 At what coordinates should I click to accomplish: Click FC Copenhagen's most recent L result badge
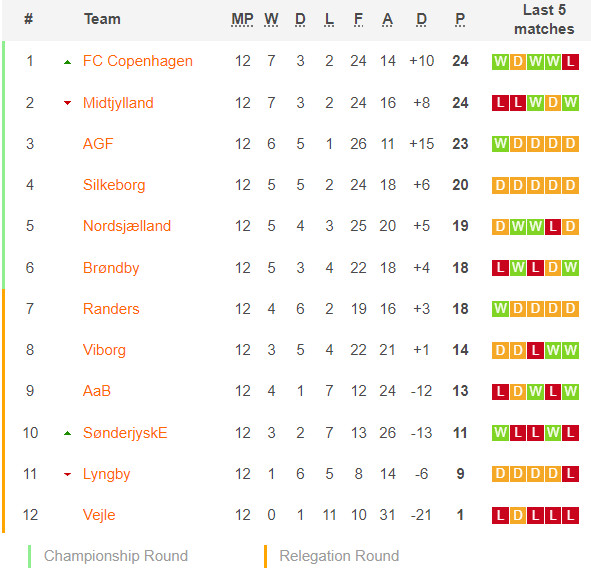pyautogui.click(x=570, y=61)
